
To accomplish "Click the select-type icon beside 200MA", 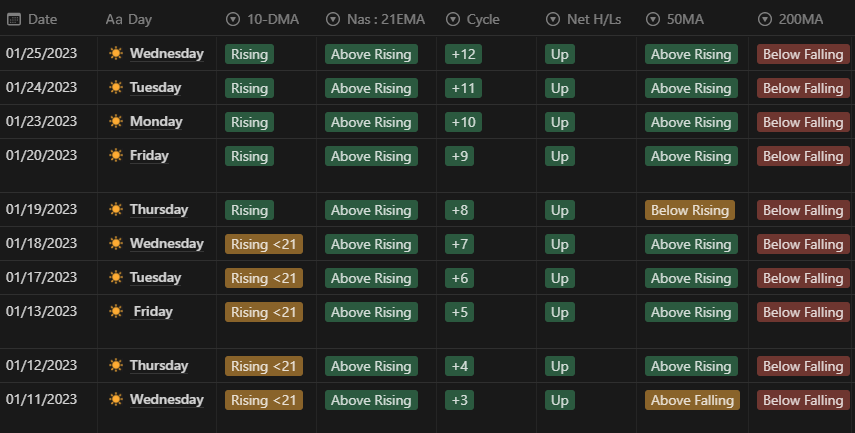I will (x=765, y=20).
